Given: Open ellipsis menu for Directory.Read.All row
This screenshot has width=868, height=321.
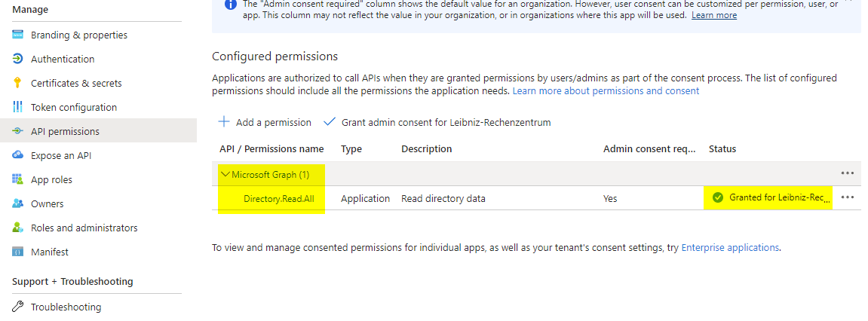Looking at the screenshot, I should (848, 198).
